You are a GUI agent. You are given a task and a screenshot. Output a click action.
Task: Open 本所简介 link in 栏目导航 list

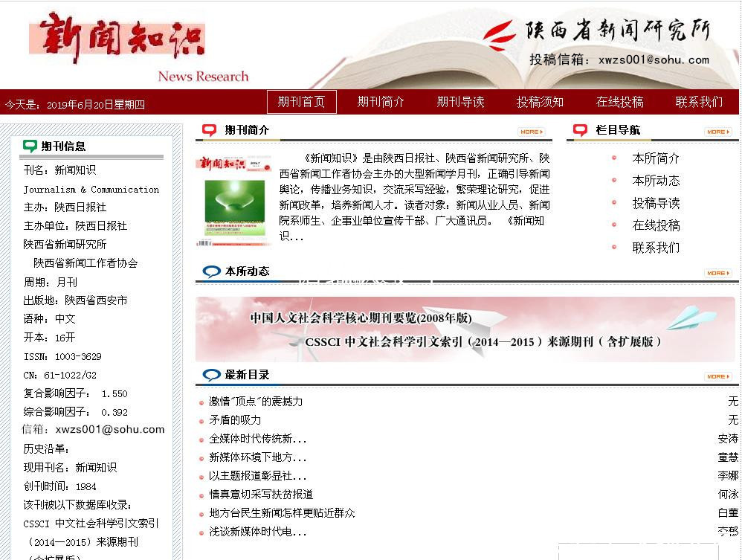[x=655, y=158]
